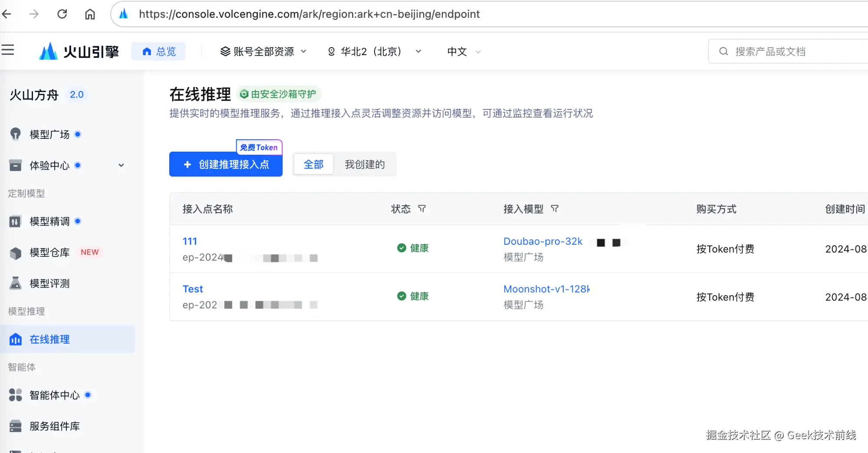This screenshot has width=868, height=453.
Task: Click the 健康 status in row Test
Action: (413, 296)
